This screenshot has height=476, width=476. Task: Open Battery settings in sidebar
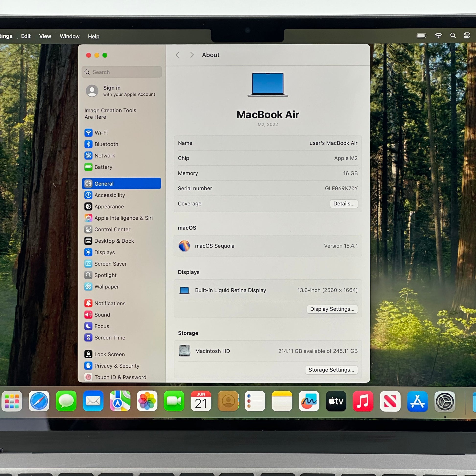[x=122, y=167]
